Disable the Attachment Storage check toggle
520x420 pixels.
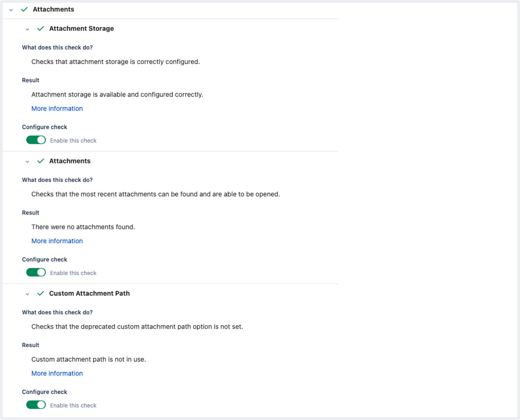[36, 140]
